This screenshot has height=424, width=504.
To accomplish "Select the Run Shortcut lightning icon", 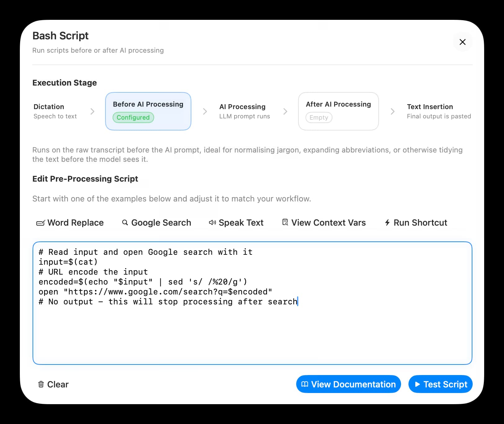I will 387,223.
